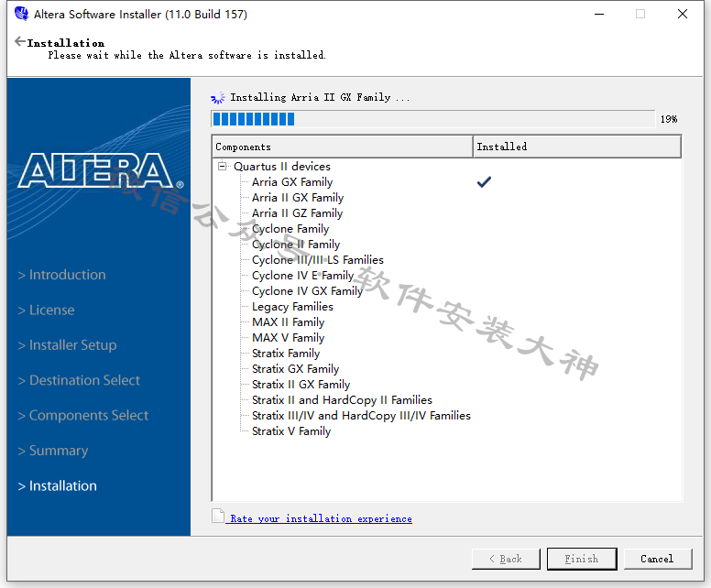Select Stratix II and HardCopy II Families
This screenshot has width=711, height=588.
click(x=343, y=400)
